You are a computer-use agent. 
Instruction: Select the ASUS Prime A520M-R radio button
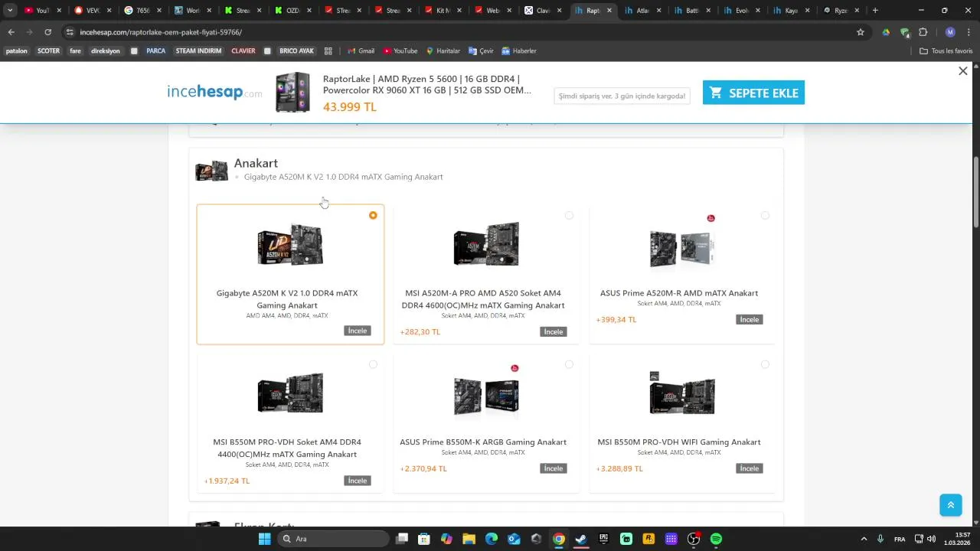[x=765, y=215]
